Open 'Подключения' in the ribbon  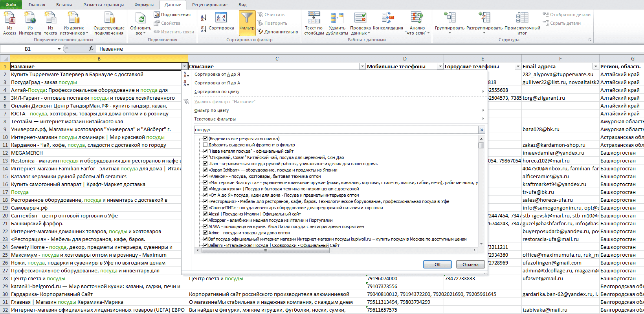172,15
